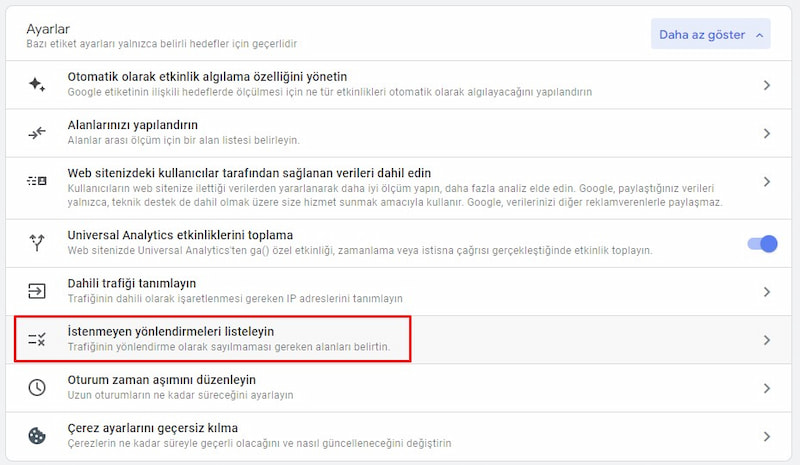Click the unwanted referrals list icon

(x=37, y=340)
